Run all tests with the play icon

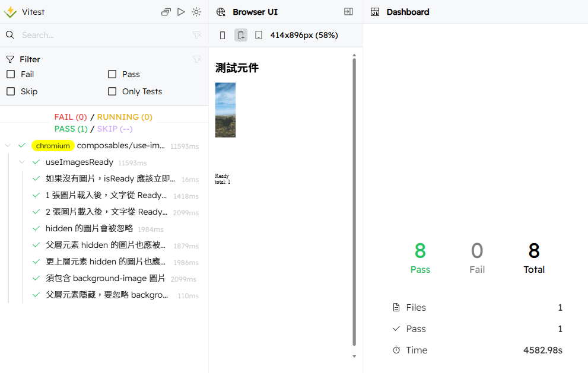pos(181,11)
